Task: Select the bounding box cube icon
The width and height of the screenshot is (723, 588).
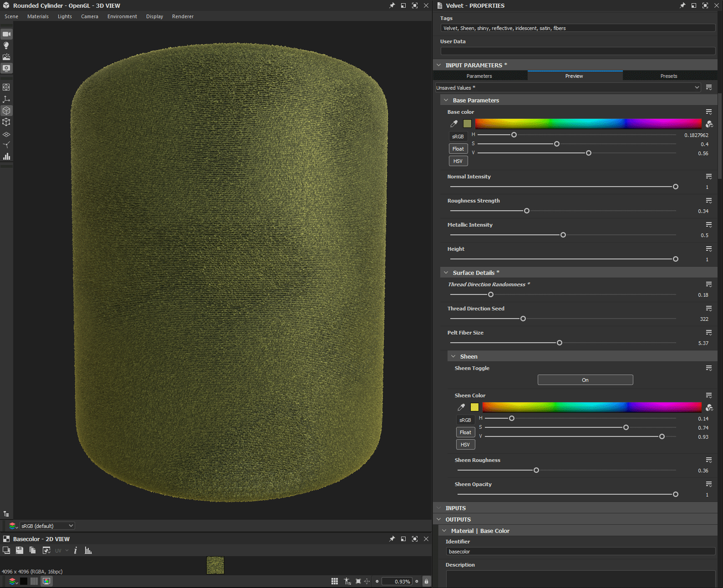Action: [x=6, y=122]
